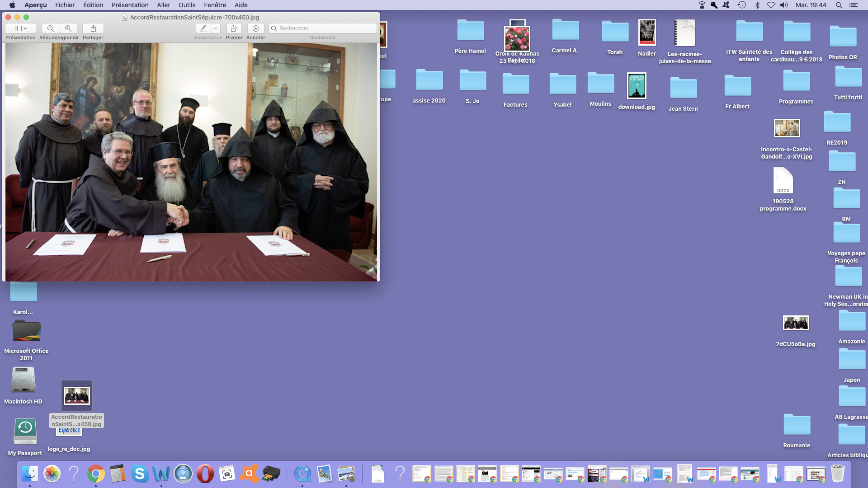Open Spotlight search in menu bar

[839, 5]
